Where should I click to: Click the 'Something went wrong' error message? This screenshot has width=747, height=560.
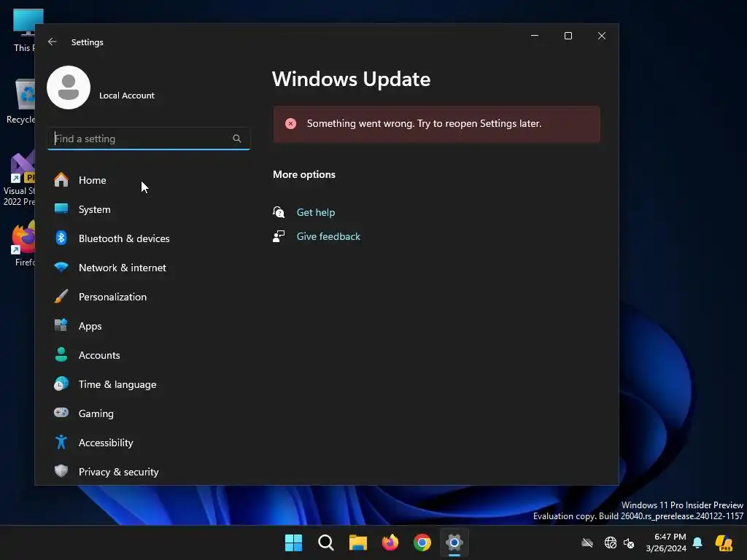point(424,123)
